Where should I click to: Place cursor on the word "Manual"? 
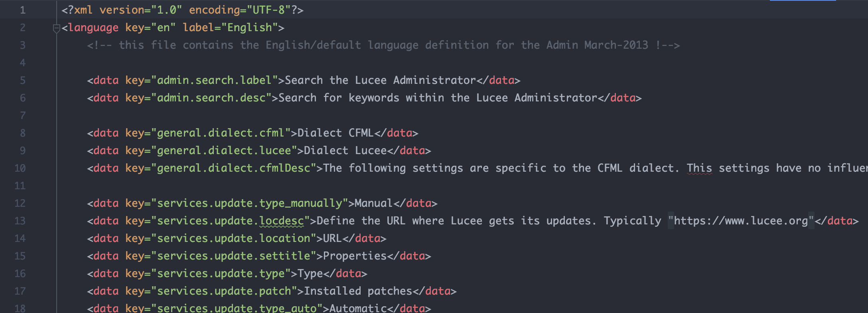[x=374, y=203]
